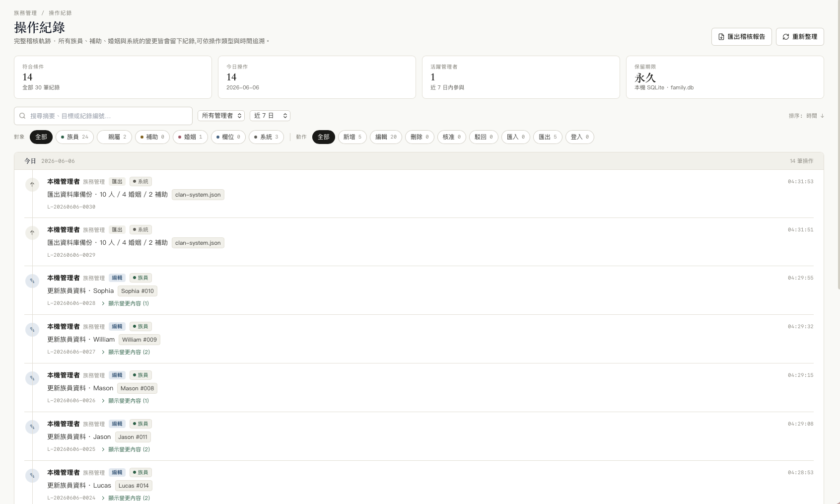Expand 顯示變更內容 for William's entry
The width and height of the screenshot is (840, 504).
coord(125,352)
